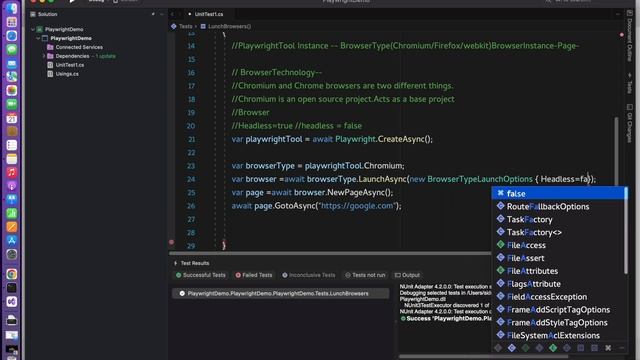The height and width of the screenshot is (360, 640).
Task: Toggle the Tests not run filter
Action: [x=365, y=275]
